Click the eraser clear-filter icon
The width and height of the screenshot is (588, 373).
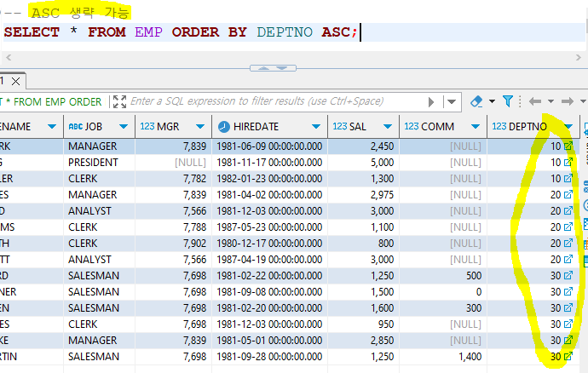pyautogui.click(x=476, y=101)
